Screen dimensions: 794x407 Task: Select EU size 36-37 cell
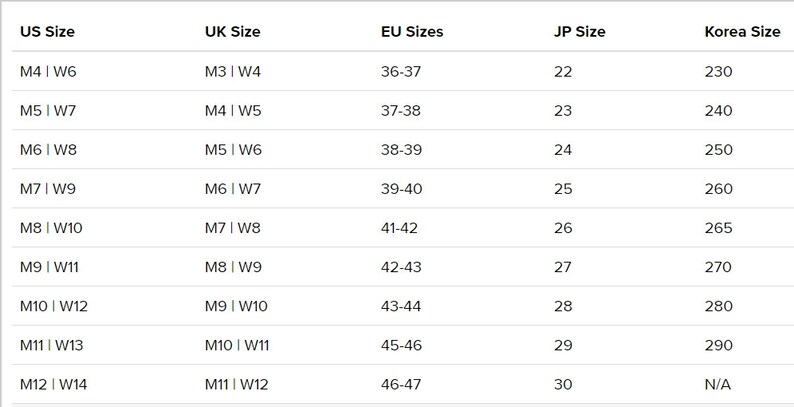tap(401, 71)
